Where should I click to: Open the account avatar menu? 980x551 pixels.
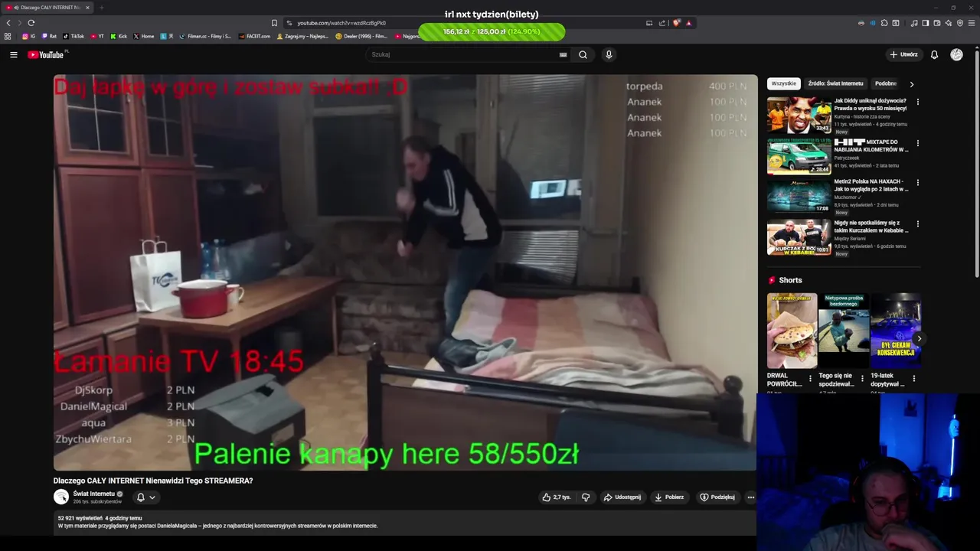click(956, 54)
